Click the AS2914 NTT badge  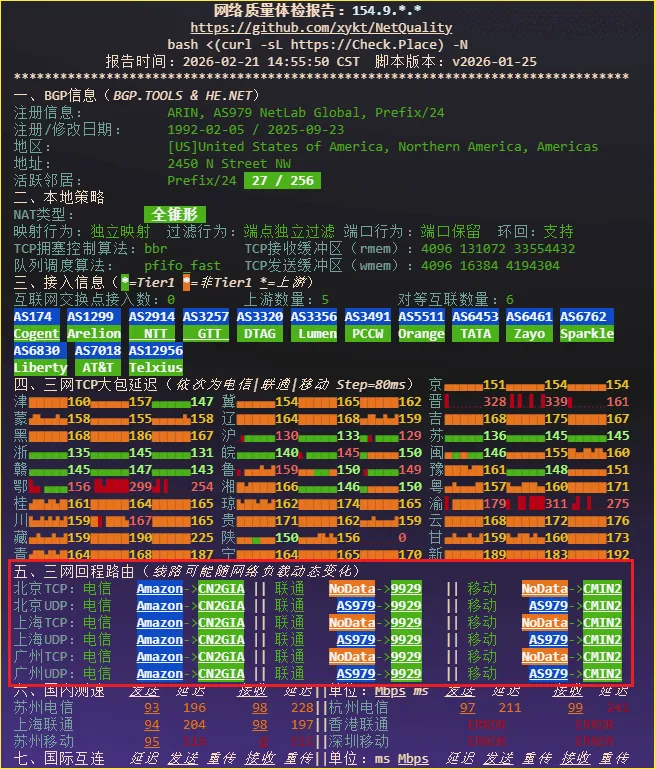(x=152, y=325)
